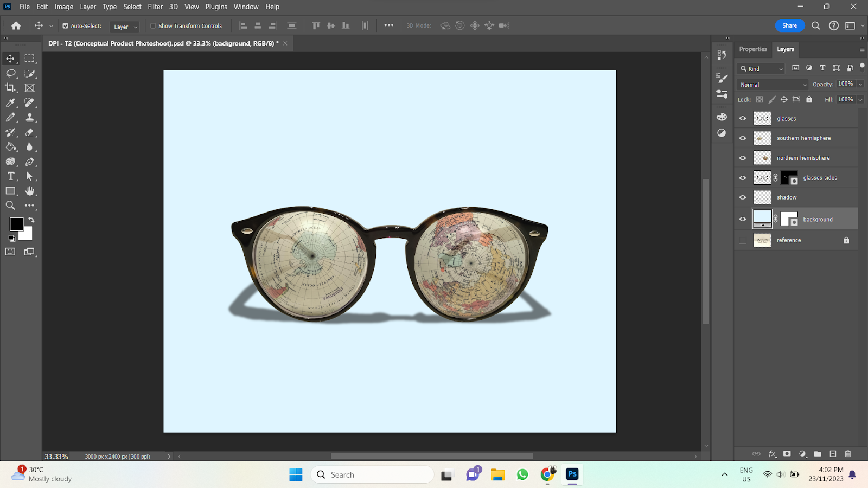Screen dimensions: 868x488
Task: Open WhatsApp from taskbar
Action: (x=522, y=474)
